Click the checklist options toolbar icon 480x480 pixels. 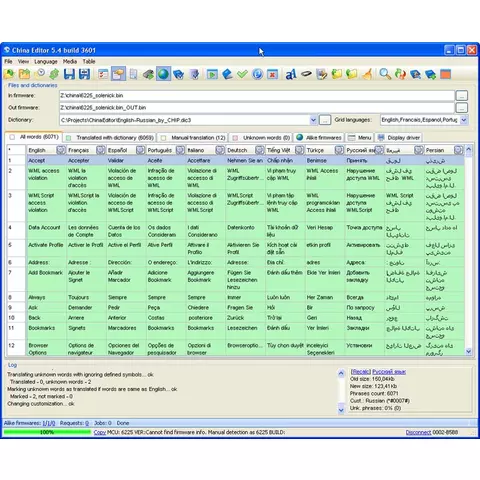(103, 74)
